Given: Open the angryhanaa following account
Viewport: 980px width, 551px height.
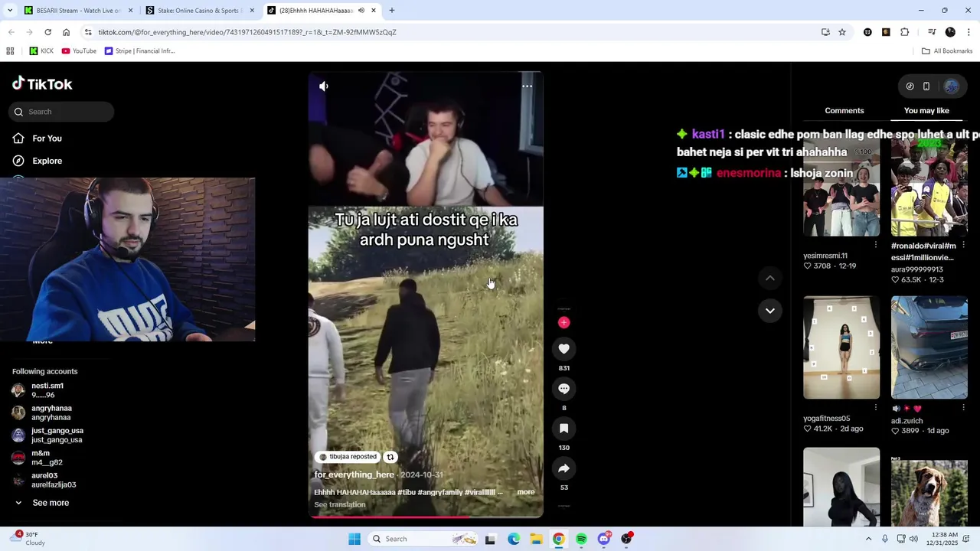Looking at the screenshot, I should pyautogui.click(x=51, y=412).
